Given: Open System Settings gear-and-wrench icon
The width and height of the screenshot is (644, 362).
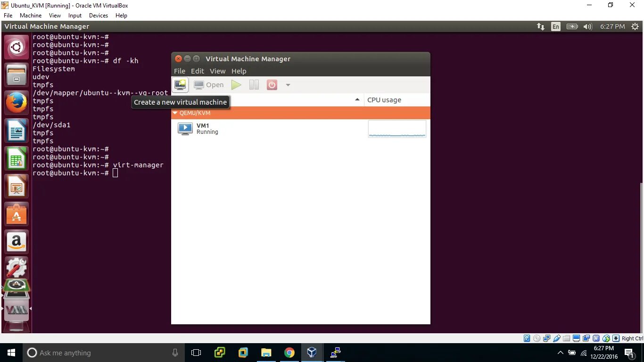Looking at the screenshot, I should click(17, 268).
